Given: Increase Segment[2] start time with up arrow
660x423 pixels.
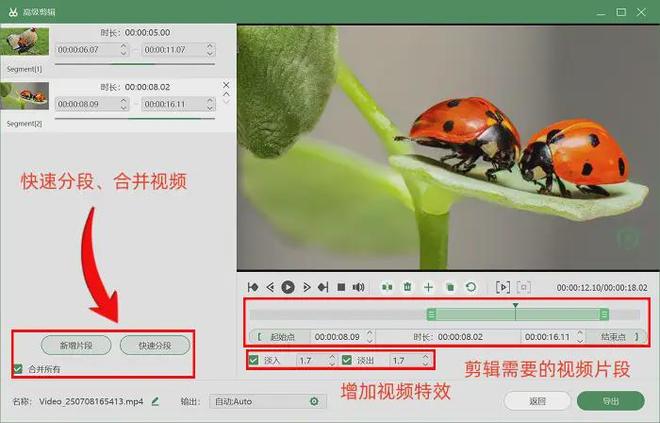Looking at the screenshot, I should 123,100.
